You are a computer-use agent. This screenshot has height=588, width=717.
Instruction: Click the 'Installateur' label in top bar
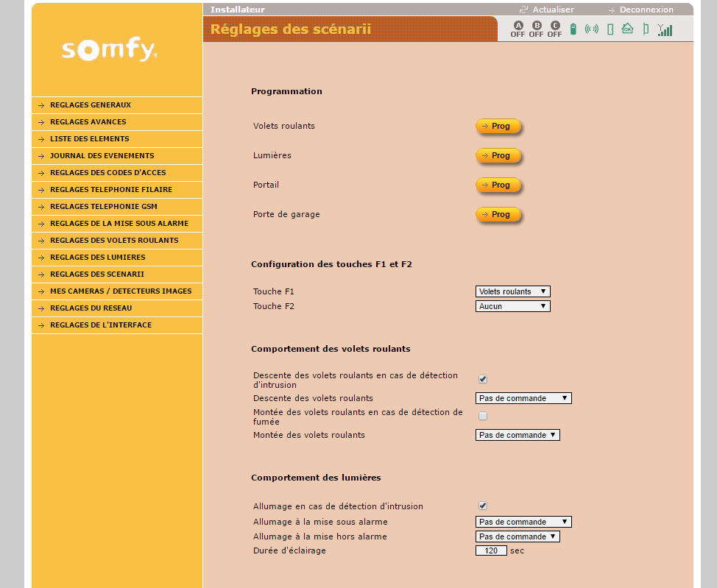(x=237, y=10)
